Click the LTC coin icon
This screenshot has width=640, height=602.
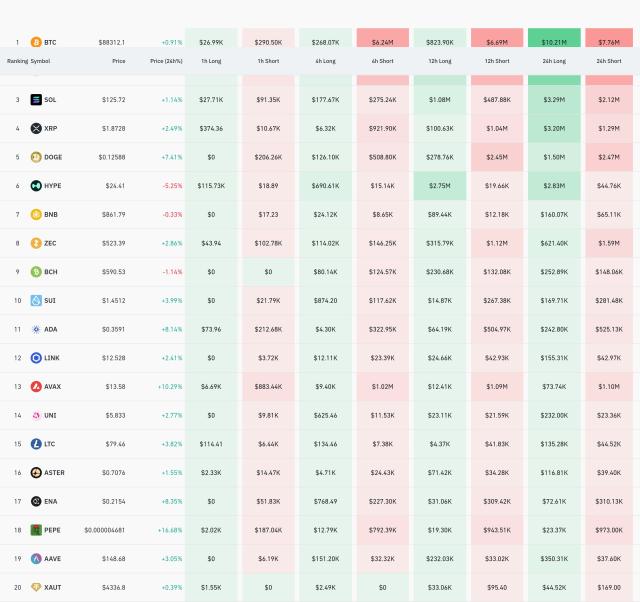(36, 444)
